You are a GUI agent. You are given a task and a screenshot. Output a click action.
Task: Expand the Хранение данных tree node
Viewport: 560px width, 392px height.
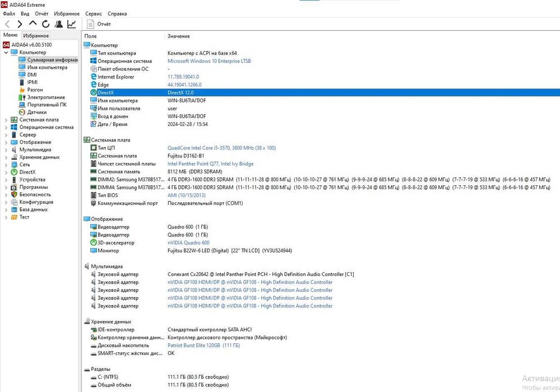point(6,157)
